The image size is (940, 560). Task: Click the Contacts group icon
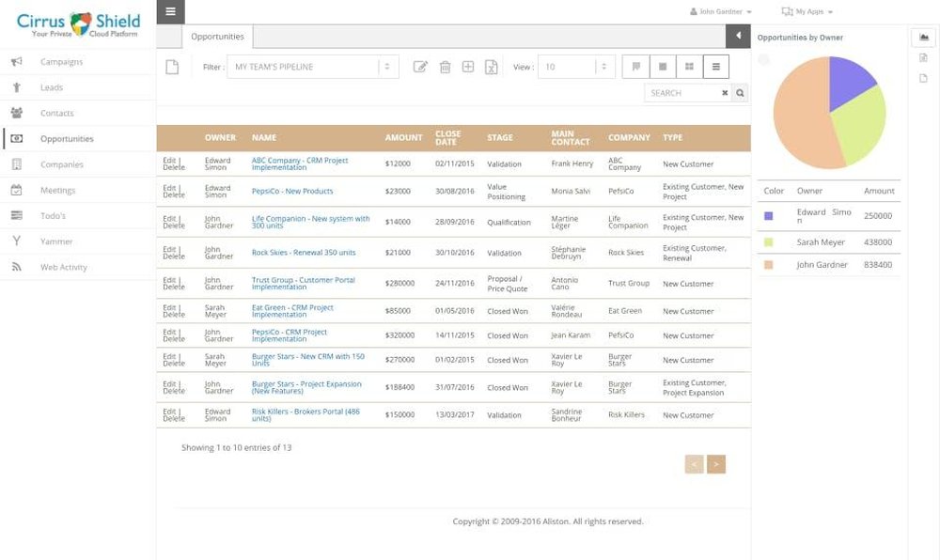pyautogui.click(x=17, y=113)
